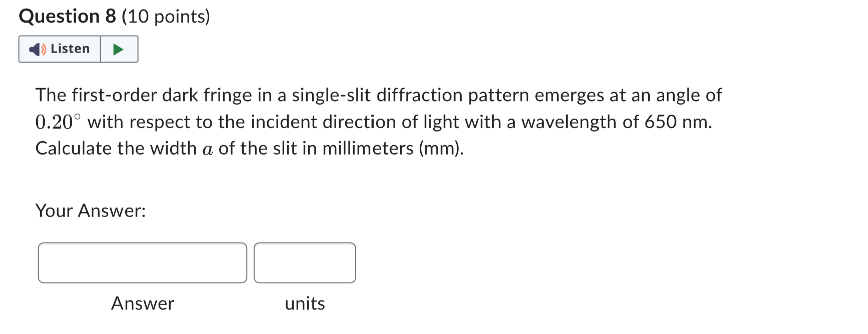This screenshot has height=334, width=868.
Task: Click the Answer caption below the box
Action: click(x=142, y=303)
